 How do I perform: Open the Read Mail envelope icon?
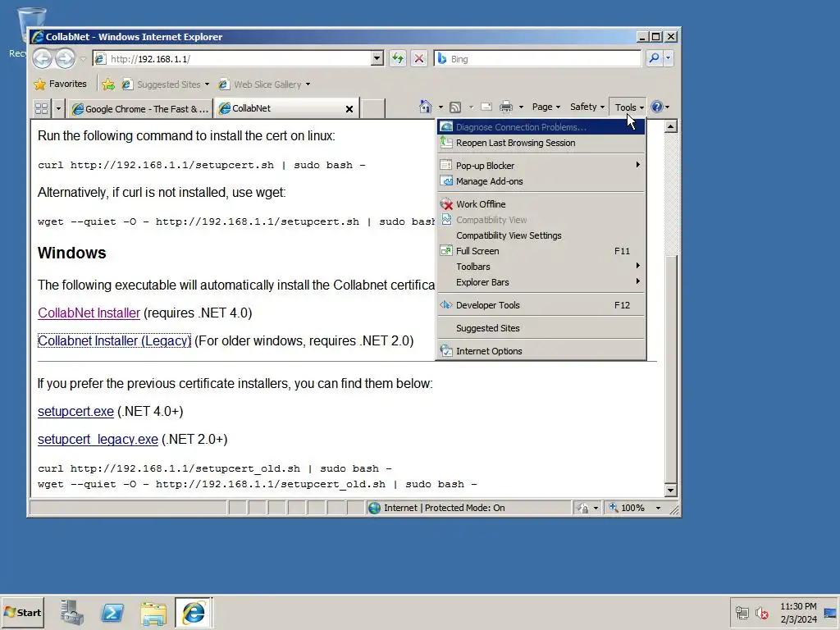click(x=486, y=107)
